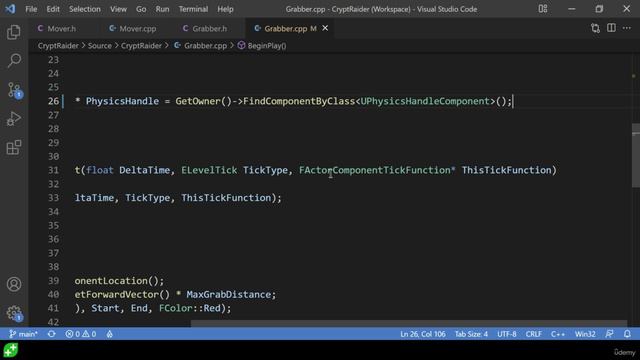Click GetOwner() in line 26
The width and height of the screenshot is (640, 360).
click(204, 101)
